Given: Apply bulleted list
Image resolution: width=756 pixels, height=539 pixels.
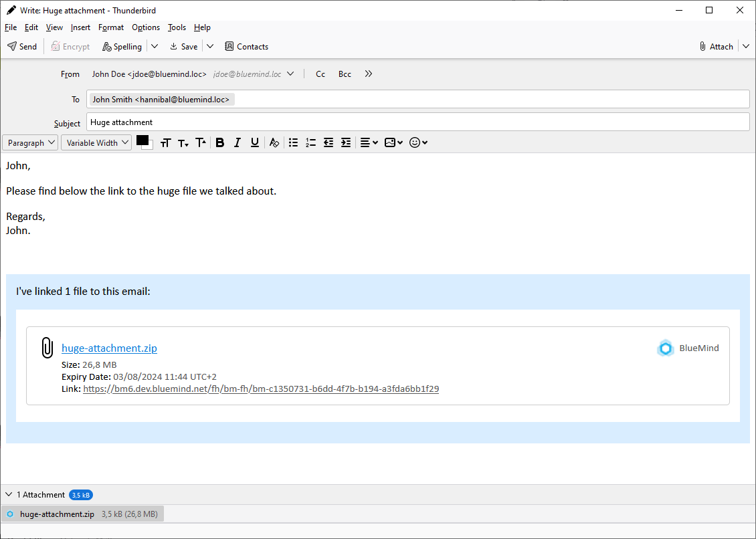Looking at the screenshot, I should click(x=293, y=142).
